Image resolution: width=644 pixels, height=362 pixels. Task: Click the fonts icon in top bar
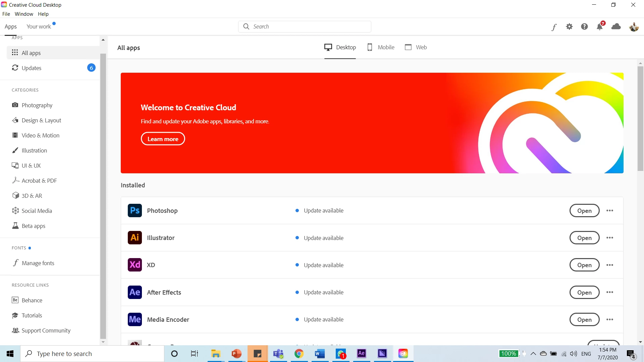tap(554, 27)
